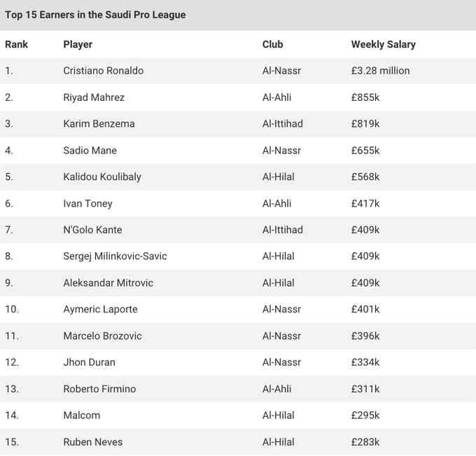The image size is (476, 456).
Task: Select Jhon Duran's name
Action: [x=89, y=362]
